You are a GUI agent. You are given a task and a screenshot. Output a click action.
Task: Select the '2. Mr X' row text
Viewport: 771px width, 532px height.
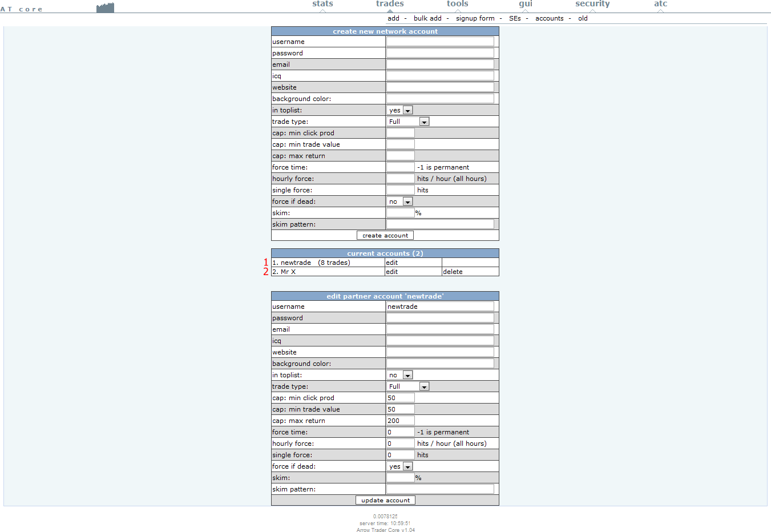click(284, 272)
